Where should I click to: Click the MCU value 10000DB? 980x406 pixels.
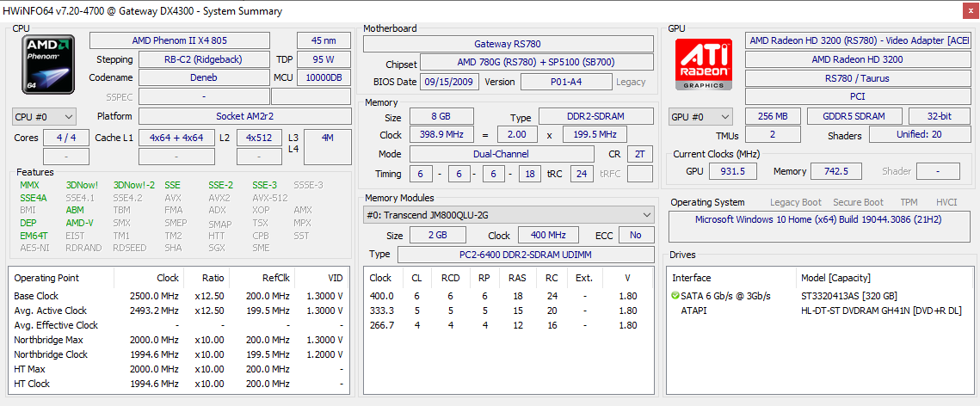324,78
